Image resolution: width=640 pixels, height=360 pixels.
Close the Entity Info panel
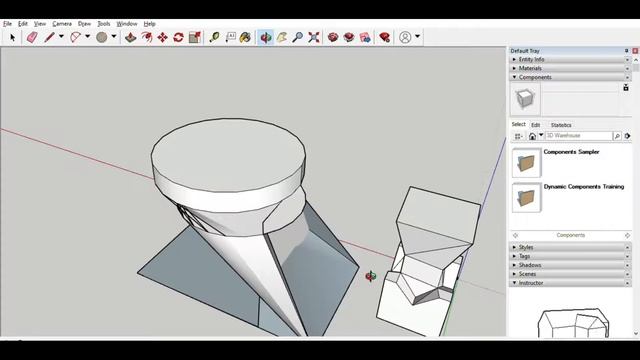[x=627, y=60]
